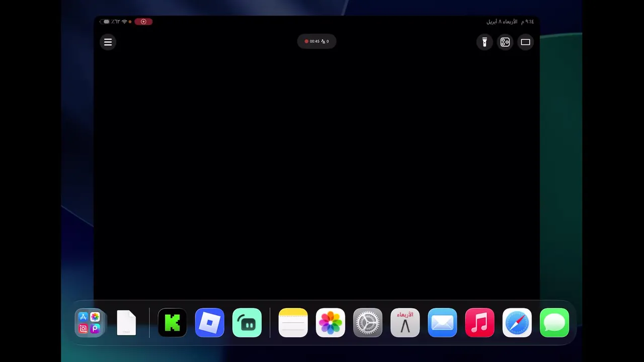
Task: Open the Notes app
Action: pos(293,323)
